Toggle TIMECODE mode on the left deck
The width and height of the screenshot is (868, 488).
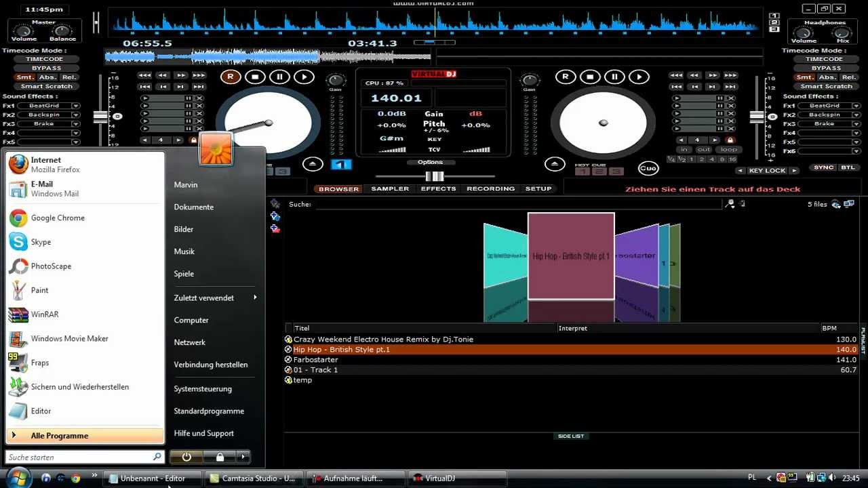46,59
